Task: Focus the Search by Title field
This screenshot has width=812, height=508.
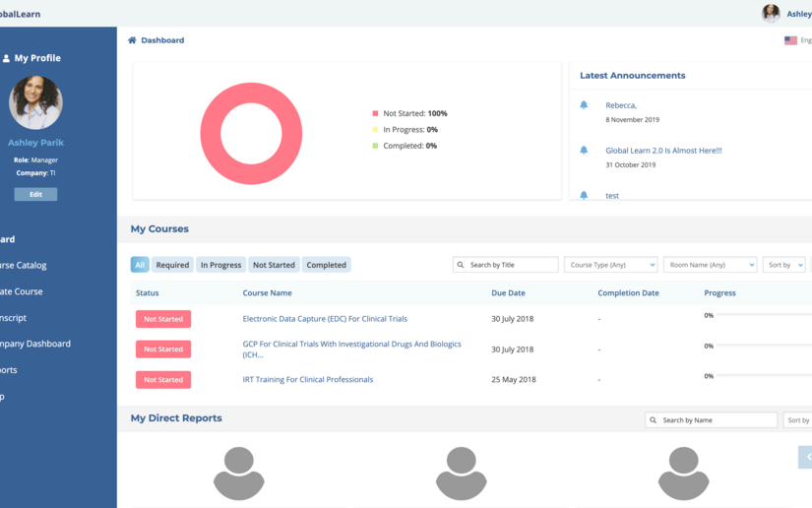Action: click(506, 265)
